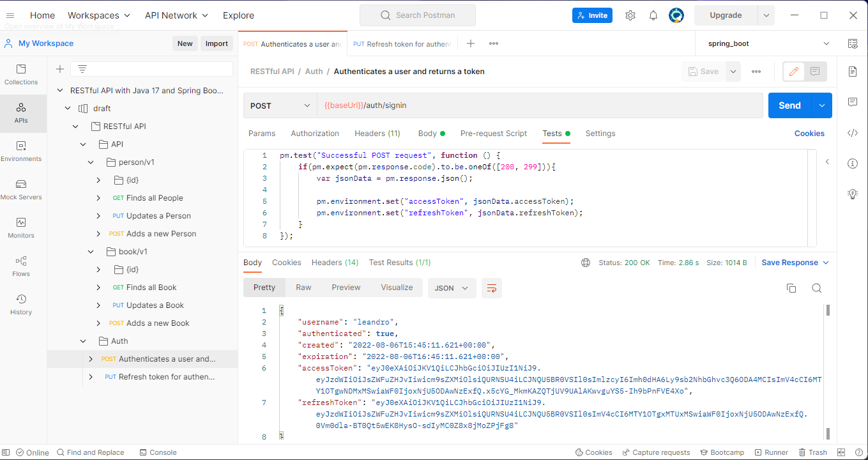
Task: Open the Headers (11) request tab
Action: (x=377, y=134)
